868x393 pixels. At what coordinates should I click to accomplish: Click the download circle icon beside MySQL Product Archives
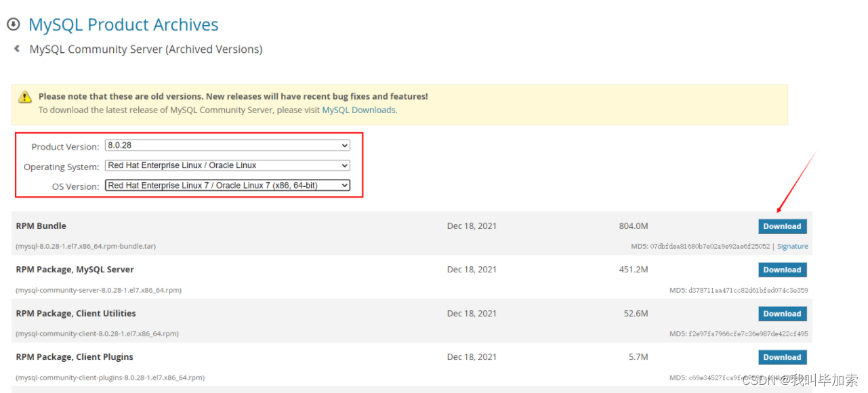coord(14,24)
